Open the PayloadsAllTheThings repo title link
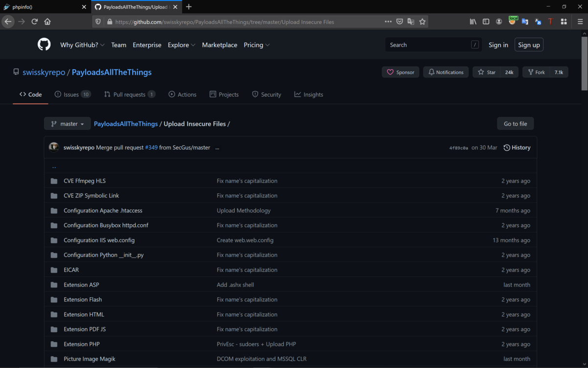588x368 pixels. tap(112, 72)
